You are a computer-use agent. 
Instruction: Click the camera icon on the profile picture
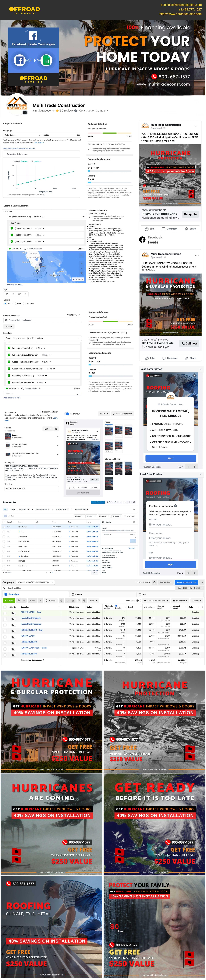pyautogui.click(x=25, y=113)
